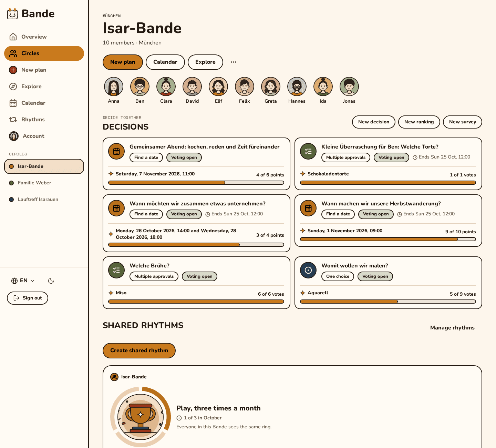Click the New decision button
This screenshot has height=448, width=496.
[374, 122]
